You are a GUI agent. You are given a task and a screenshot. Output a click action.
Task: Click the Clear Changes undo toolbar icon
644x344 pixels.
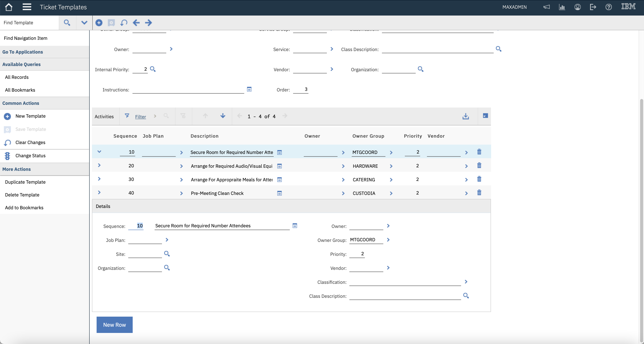(x=124, y=23)
